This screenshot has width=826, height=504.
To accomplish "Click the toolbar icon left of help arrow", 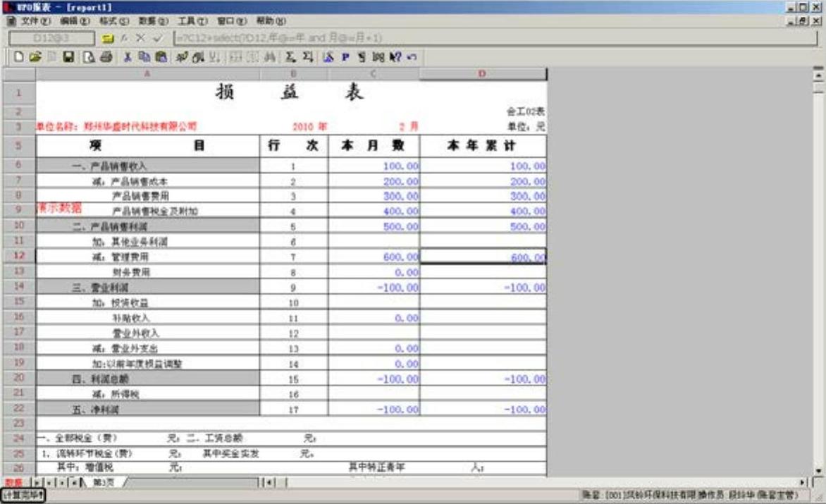I will [x=378, y=57].
